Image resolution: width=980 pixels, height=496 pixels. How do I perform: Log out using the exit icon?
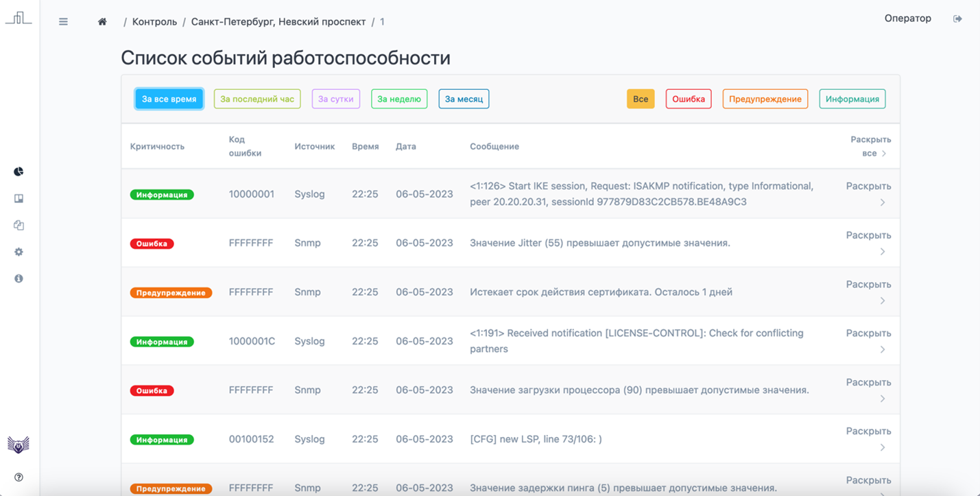958,19
